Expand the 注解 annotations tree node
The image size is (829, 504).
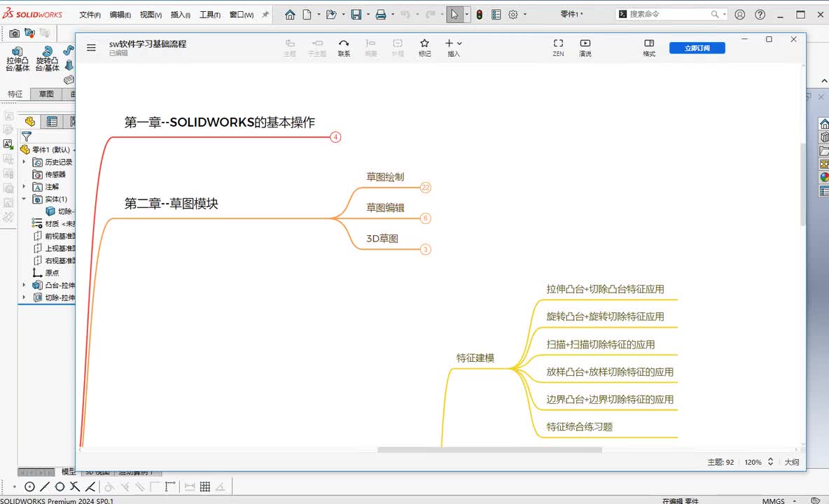point(24,186)
